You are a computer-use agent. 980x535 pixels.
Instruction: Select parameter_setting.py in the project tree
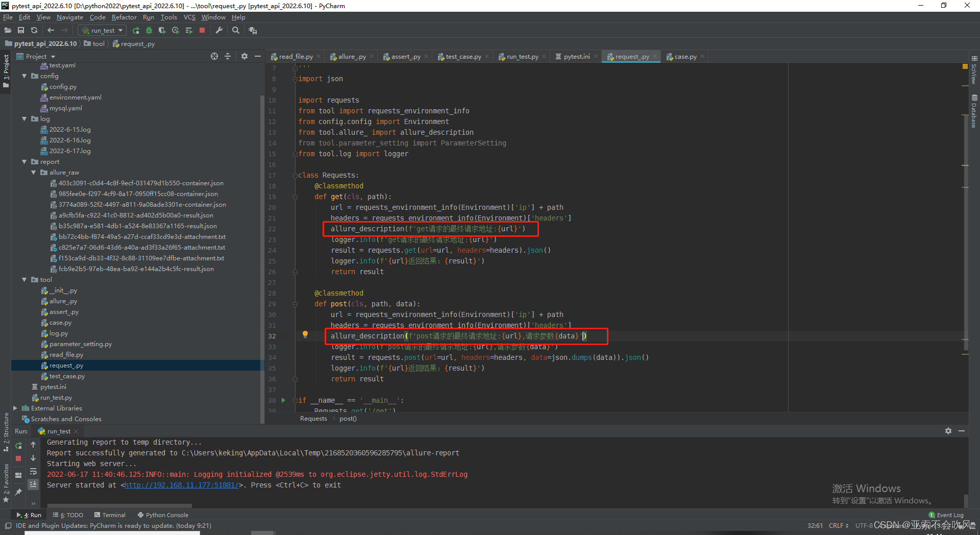pos(80,344)
